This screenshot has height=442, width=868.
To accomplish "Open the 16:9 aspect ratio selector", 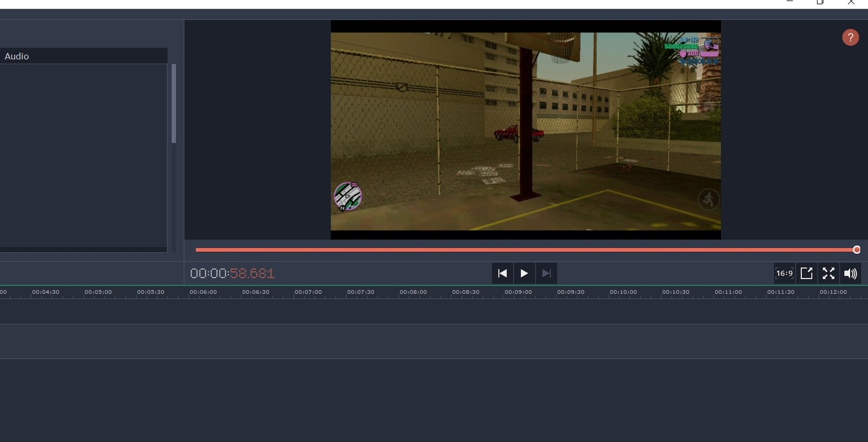I will tap(784, 273).
